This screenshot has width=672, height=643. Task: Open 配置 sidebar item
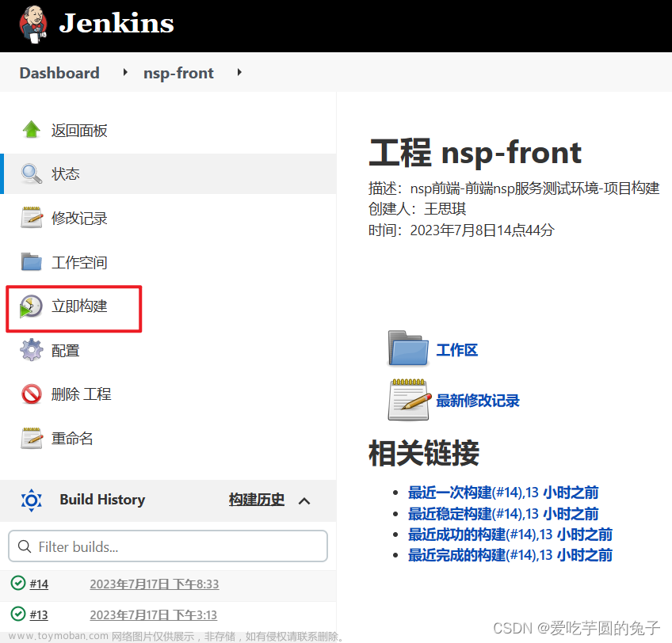coord(65,351)
